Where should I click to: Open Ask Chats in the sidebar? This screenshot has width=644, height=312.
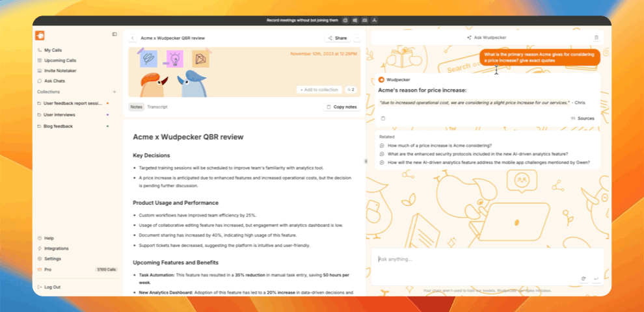[54, 81]
